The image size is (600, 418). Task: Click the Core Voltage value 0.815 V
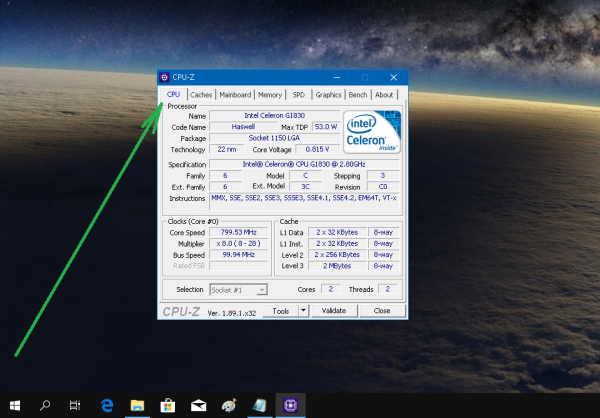point(317,149)
